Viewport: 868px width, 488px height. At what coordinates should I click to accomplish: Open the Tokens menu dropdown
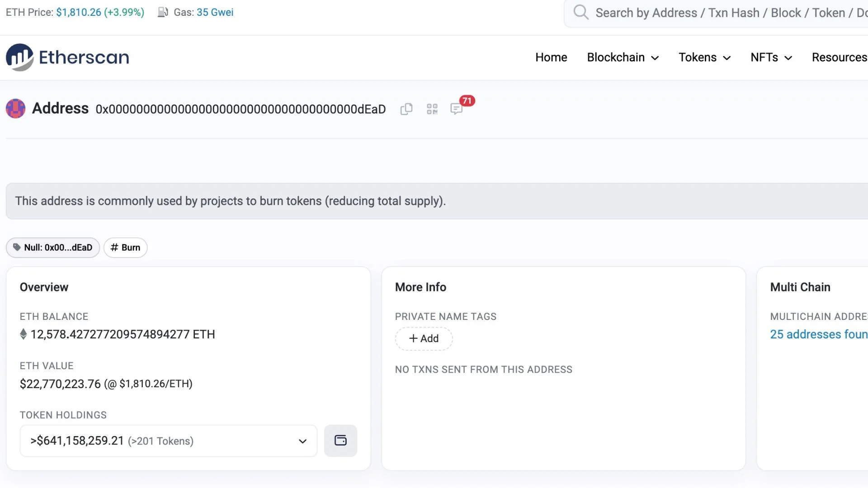[704, 57]
